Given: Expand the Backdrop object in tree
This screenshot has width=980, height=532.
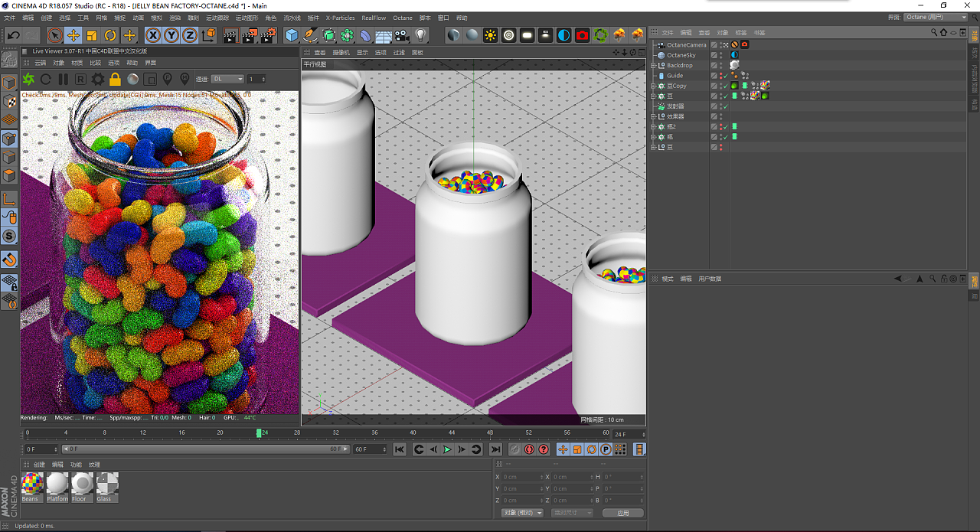Looking at the screenshot, I should pos(653,66).
